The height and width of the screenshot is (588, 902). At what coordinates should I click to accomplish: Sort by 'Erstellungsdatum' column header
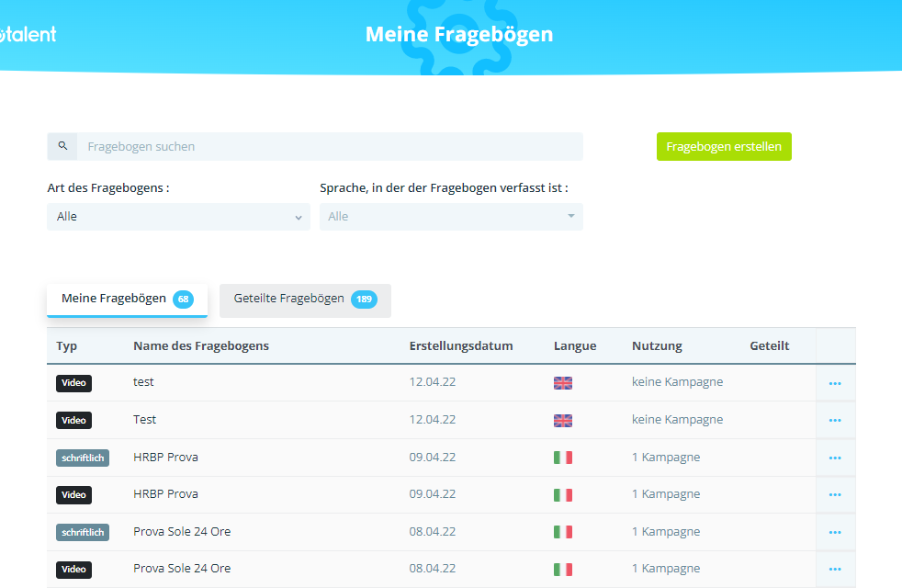click(461, 346)
